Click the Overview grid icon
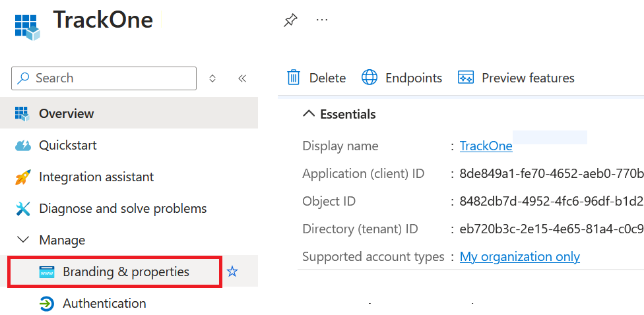This screenshot has height=315, width=644. 22,113
